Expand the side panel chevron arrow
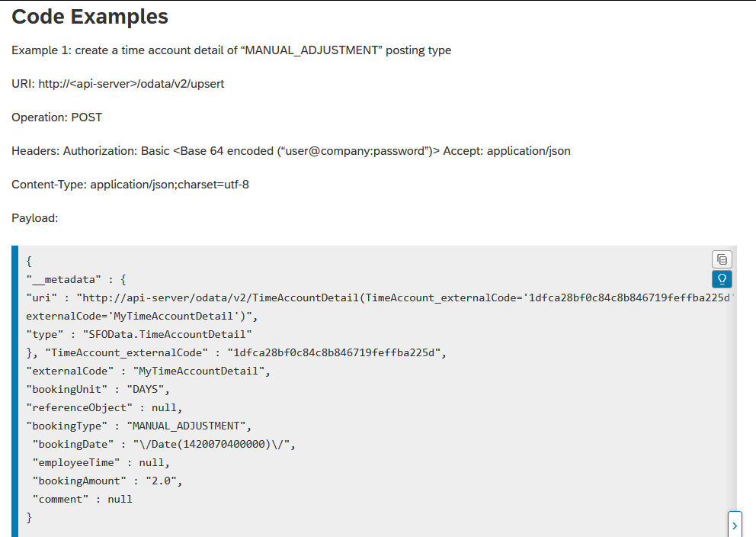The width and height of the screenshot is (756, 537). (735, 525)
